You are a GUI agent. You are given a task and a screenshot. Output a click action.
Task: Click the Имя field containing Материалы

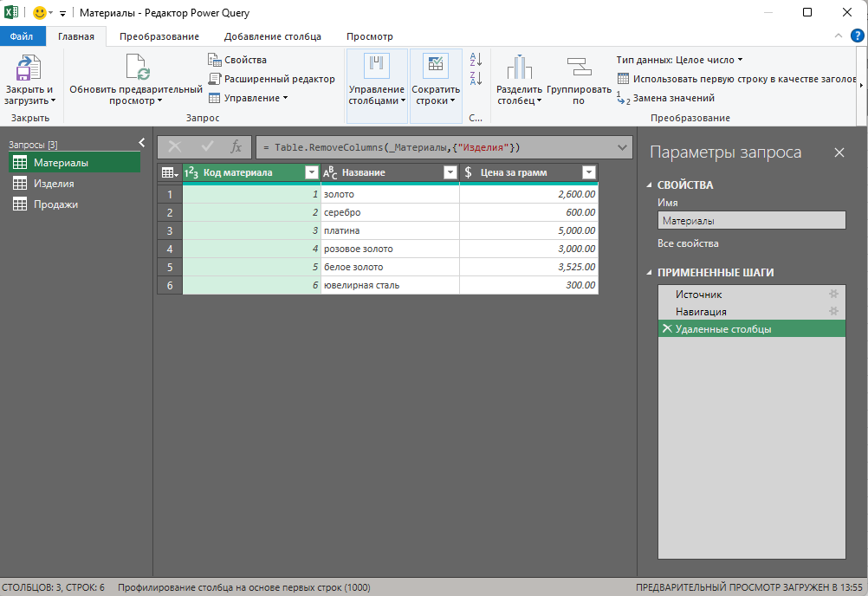[x=751, y=220]
